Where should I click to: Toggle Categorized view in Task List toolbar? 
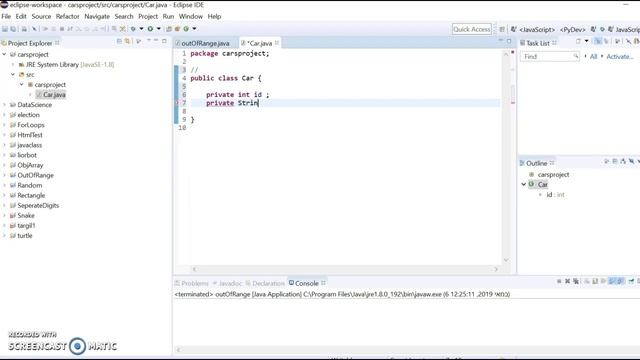598,41
